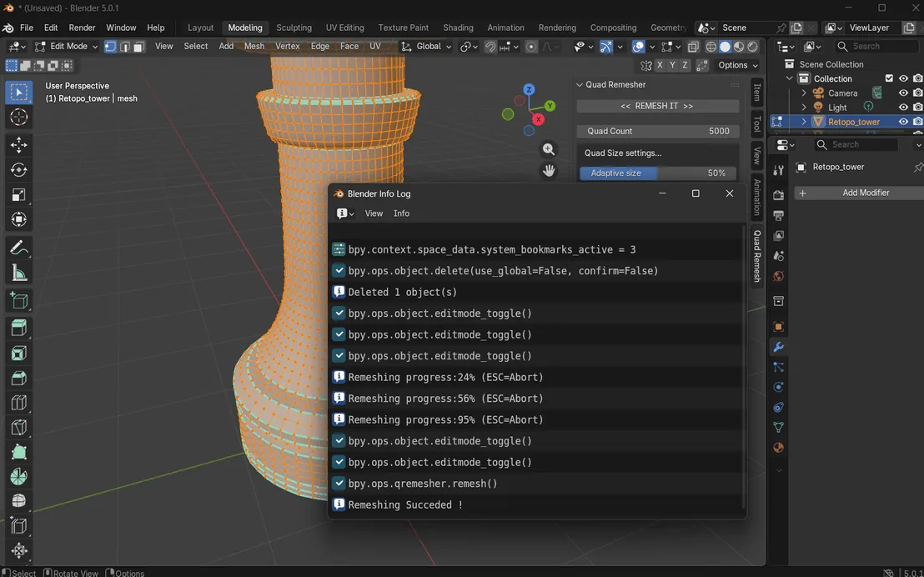
Task: Activate the Move tool
Action: (19, 145)
